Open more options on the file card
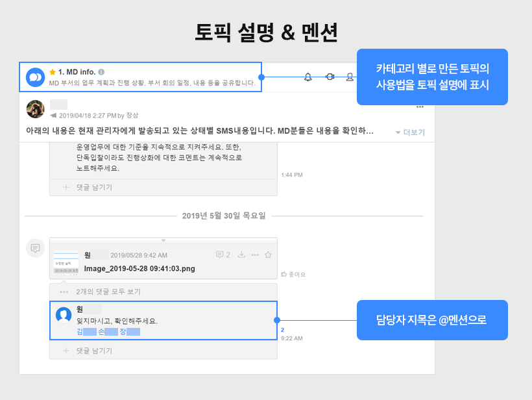532x400 pixels. pyautogui.click(x=254, y=255)
